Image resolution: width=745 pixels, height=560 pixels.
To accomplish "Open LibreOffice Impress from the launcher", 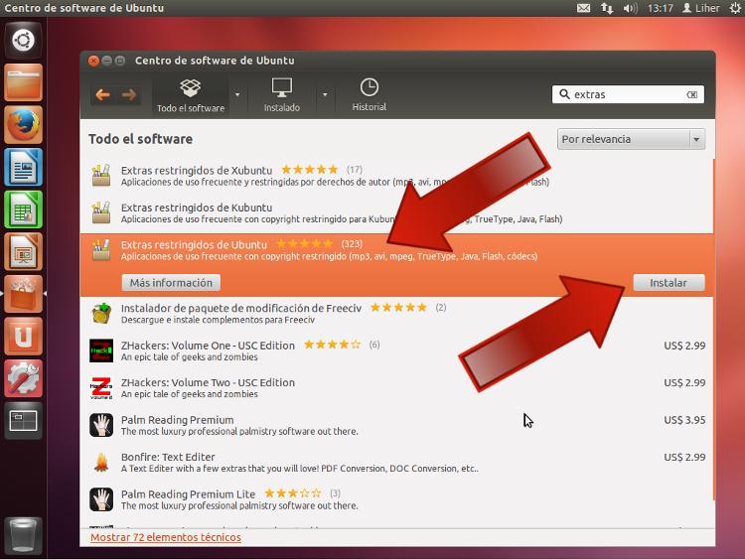I will click(x=23, y=252).
